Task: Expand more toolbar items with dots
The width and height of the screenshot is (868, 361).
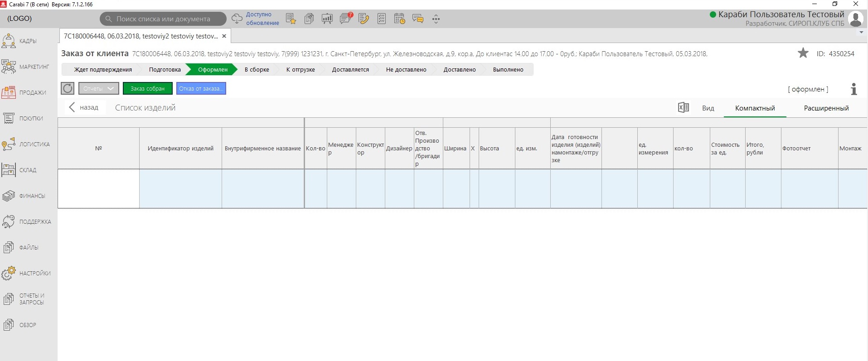Action: click(x=436, y=19)
